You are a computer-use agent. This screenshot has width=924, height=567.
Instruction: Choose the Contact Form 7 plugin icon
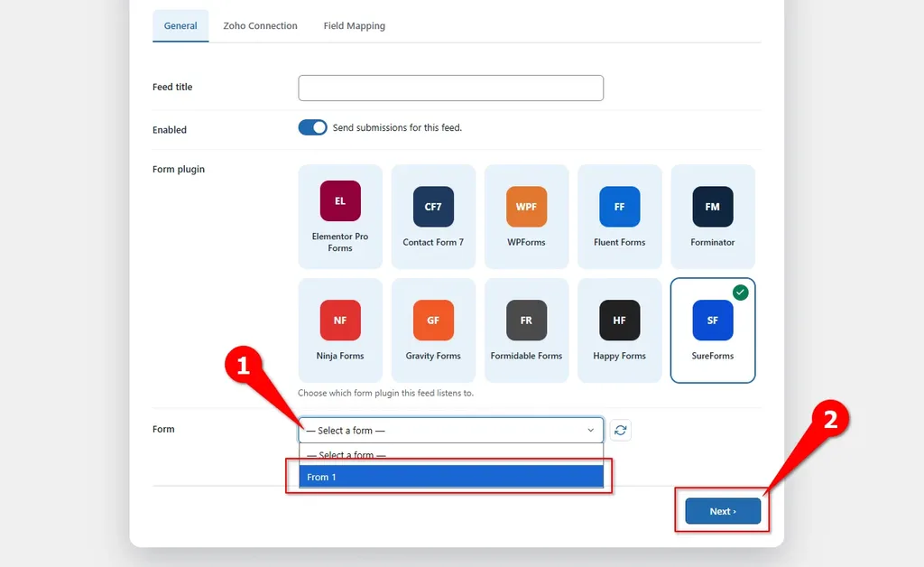[433, 207]
